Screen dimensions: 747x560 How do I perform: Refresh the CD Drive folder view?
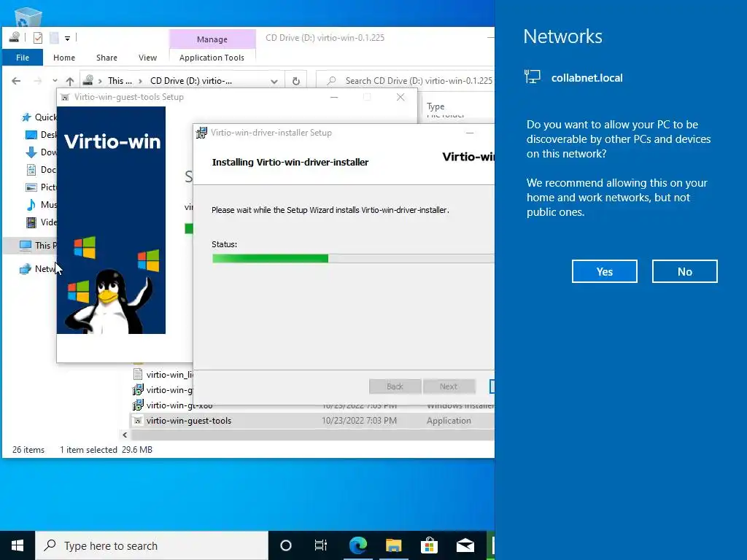pyautogui.click(x=296, y=82)
